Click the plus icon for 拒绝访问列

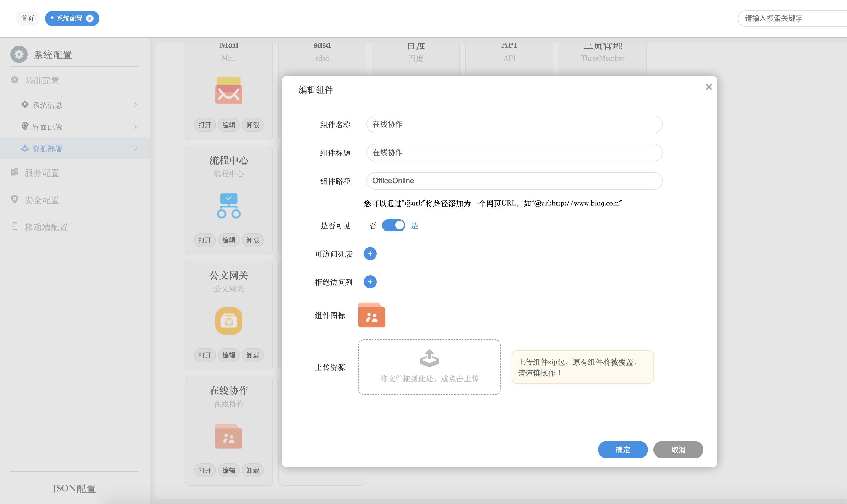[x=370, y=282]
